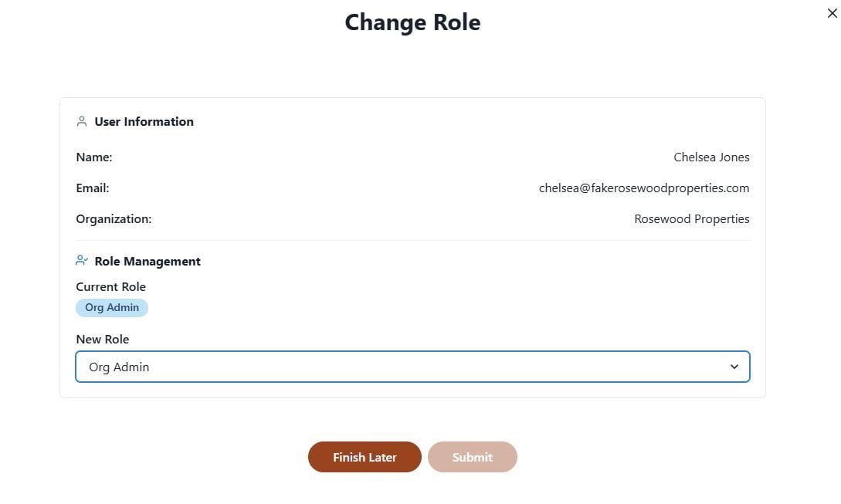Select the email chelsea@fakerosewoodproperties.com text
The image size is (841, 504).
pyautogui.click(x=643, y=188)
